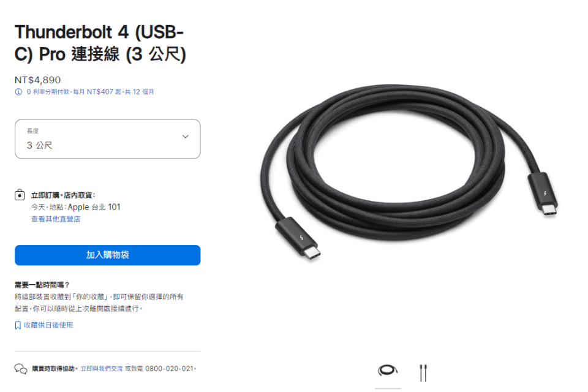Click the info icon beside installment payment text

[18, 92]
